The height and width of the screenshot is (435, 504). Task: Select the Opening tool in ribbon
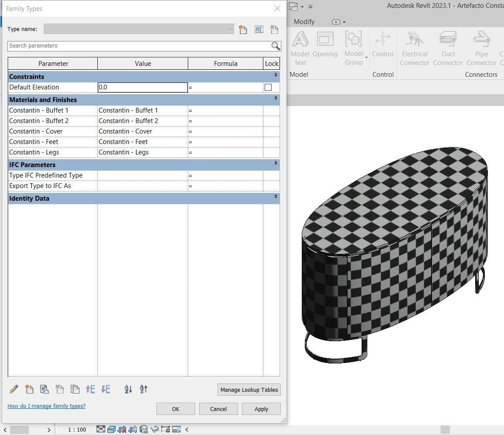(325, 45)
